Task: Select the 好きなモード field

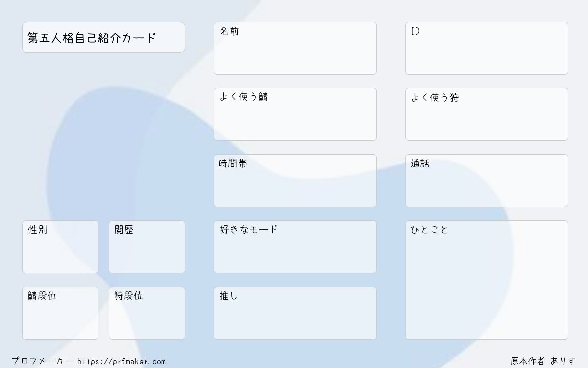Action: pos(295,247)
